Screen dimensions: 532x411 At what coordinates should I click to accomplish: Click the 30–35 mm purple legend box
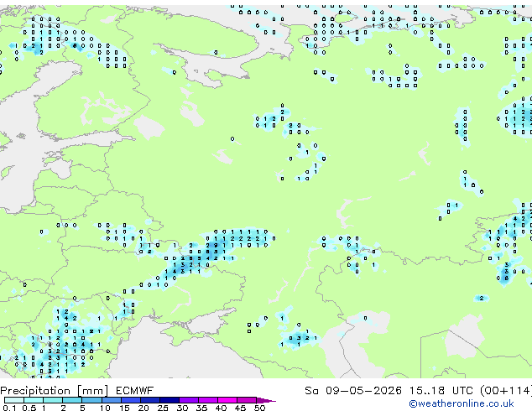pyautogui.click(x=188, y=400)
